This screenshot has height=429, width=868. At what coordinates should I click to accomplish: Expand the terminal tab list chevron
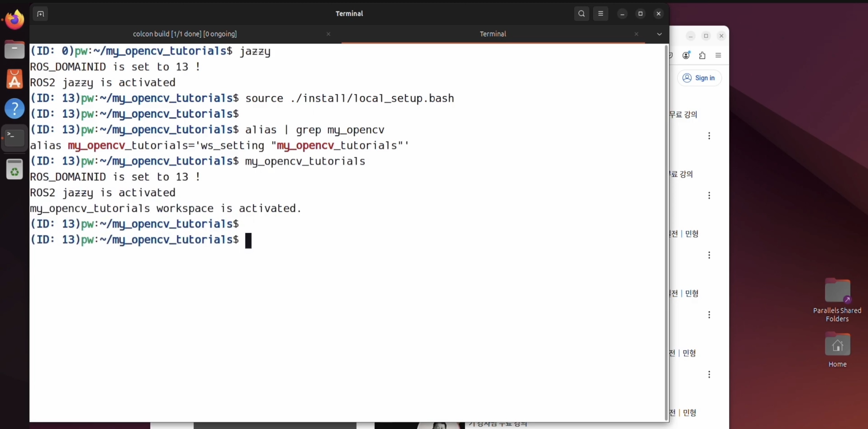point(659,34)
